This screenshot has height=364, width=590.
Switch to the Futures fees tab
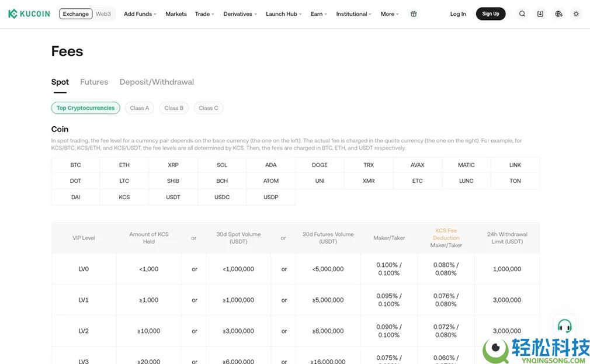[x=94, y=82]
